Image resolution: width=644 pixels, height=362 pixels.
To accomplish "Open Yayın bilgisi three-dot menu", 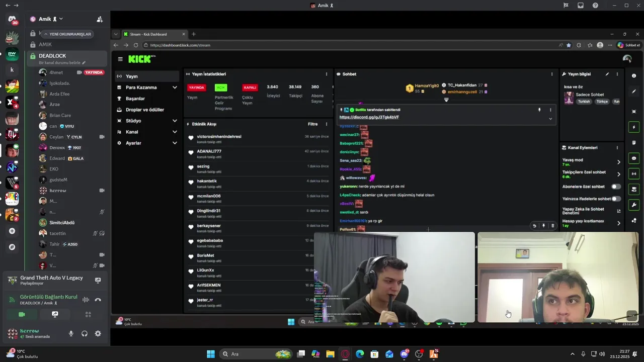I will [617, 74].
